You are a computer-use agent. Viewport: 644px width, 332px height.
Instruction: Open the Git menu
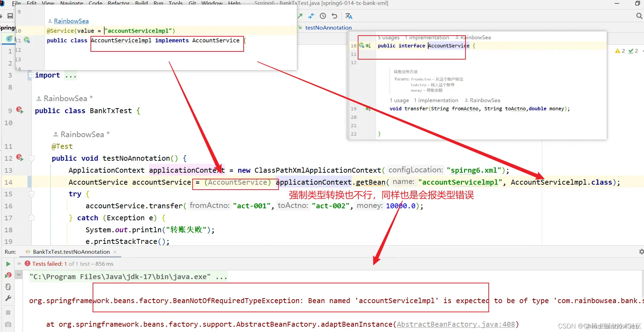pos(192,3)
